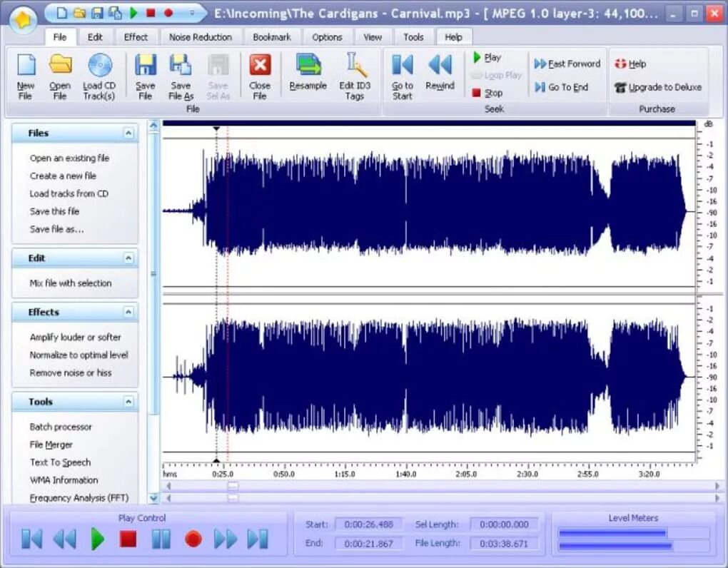Click Save this file link
This screenshot has width=728, height=568.
point(54,211)
